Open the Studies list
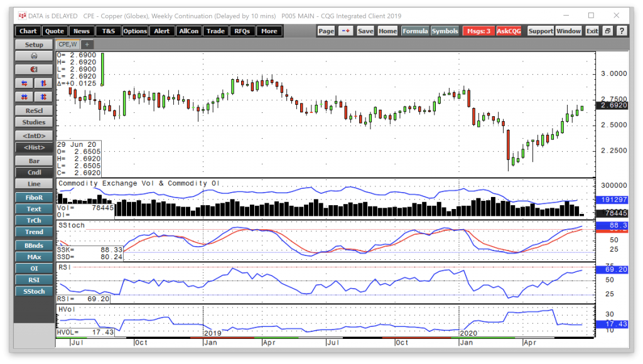This screenshot has width=643, height=364. point(34,122)
